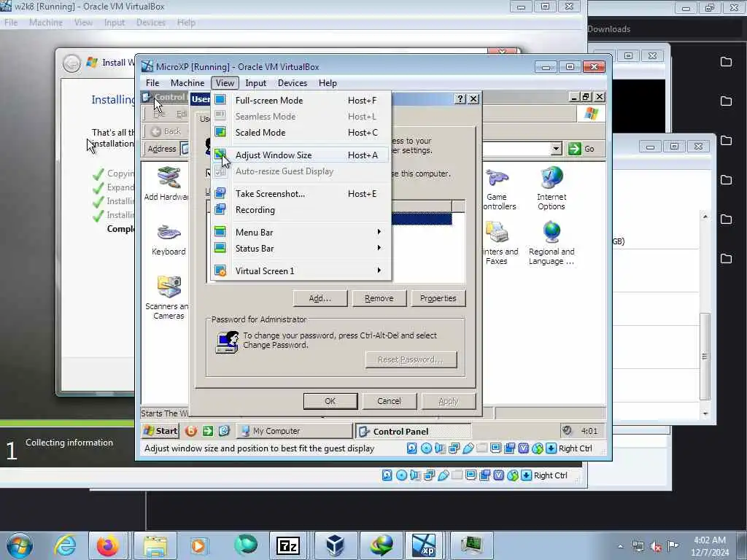
Task: Click the 'V' virtualization indicator in w2k8 status bar
Action: pos(499,475)
